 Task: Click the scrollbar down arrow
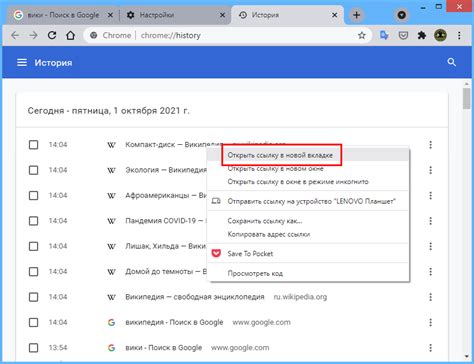tap(467, 357)
